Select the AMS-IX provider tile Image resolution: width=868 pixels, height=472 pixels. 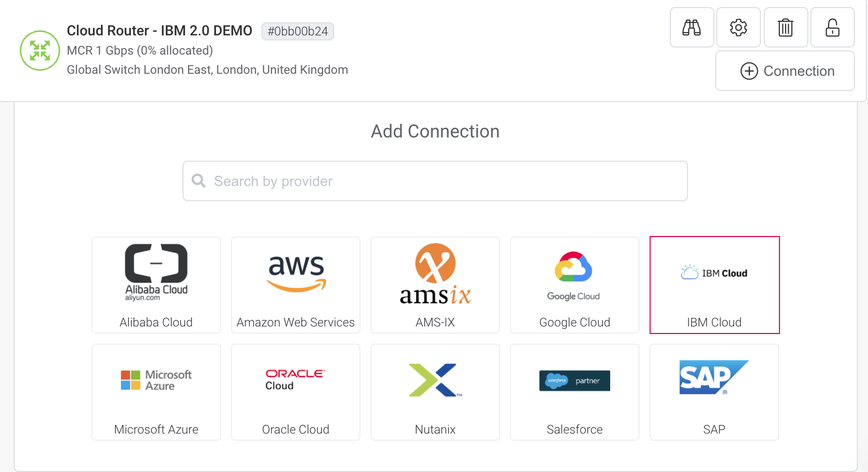coord(435,285)
